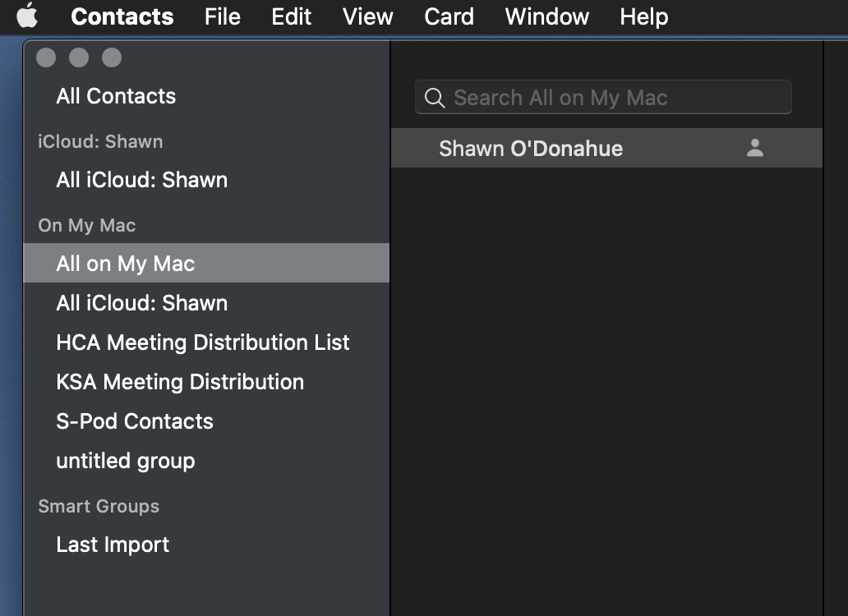Select All Contacts in the sidebar

tap(116, 96)
